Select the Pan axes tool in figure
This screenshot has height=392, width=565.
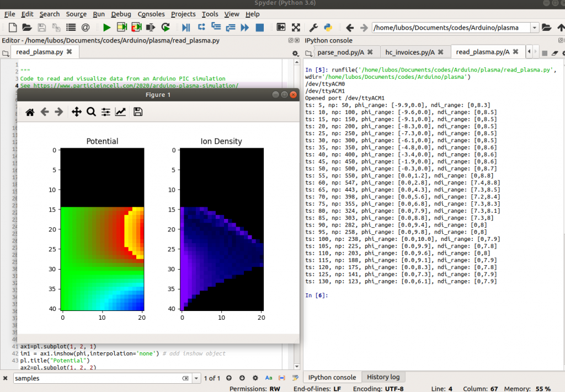76,112
